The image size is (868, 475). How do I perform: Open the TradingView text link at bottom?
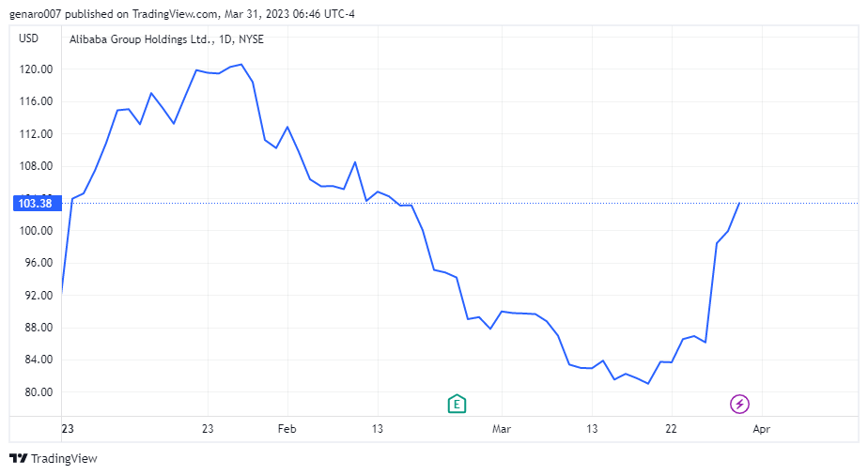coord(64,459)
